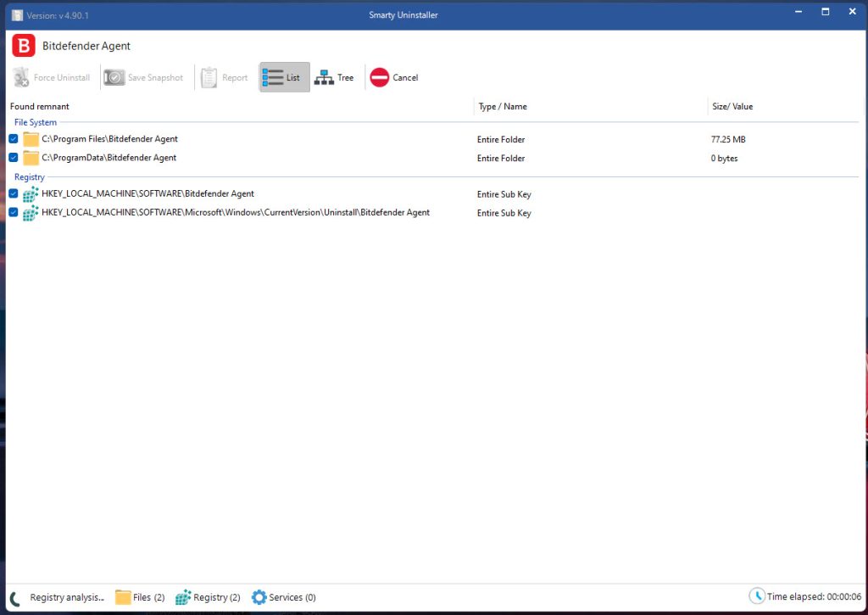Click folder icon of Program Files\Bitdefender Agent

(31, 140)
